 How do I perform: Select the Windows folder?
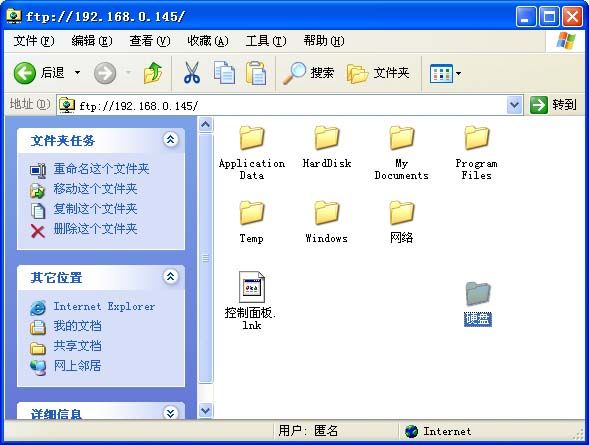tap(326, 222)
